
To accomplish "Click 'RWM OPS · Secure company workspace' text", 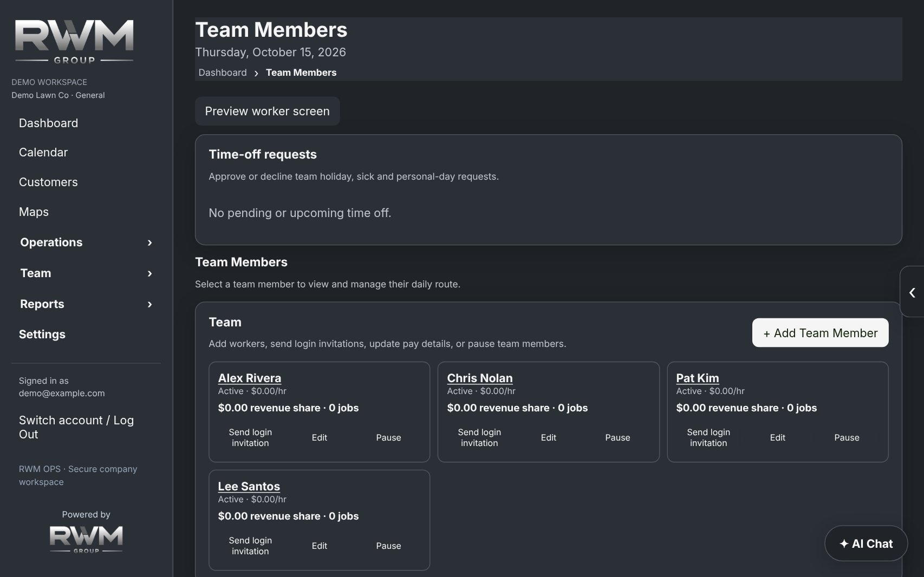I will click(78, 475).
